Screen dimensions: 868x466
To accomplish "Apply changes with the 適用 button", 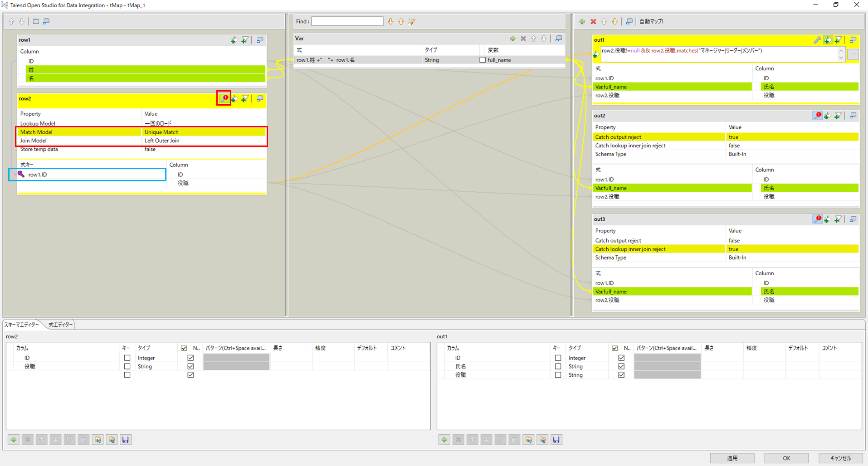I will [x=732, y=458].
